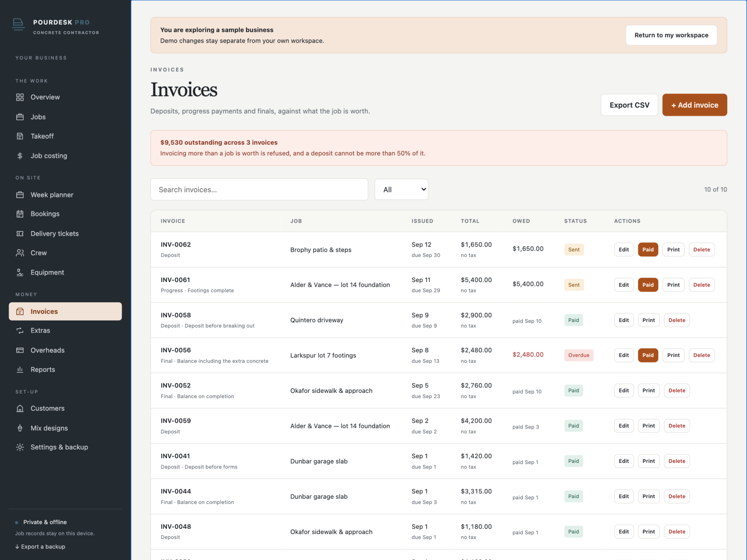Click the Job costing dollar icon
The width and height of the screenshot is (747, 560).
click(x=20, y=156)
